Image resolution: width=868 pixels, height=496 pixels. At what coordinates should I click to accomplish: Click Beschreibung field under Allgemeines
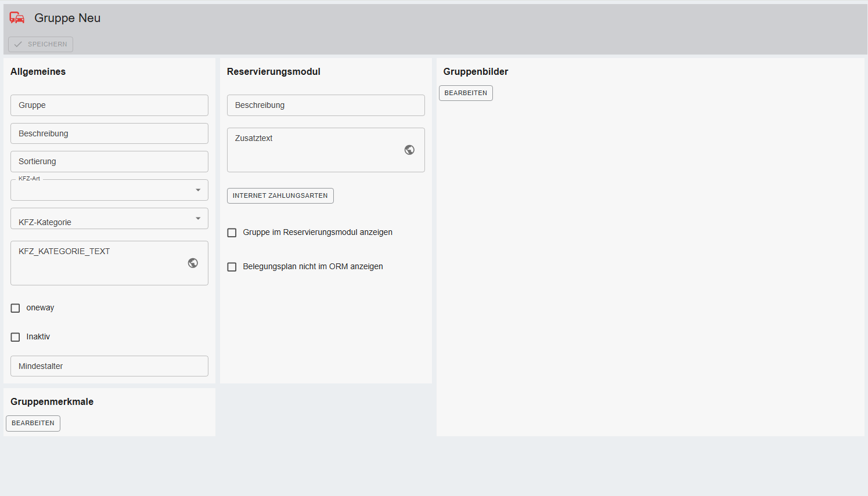pos(109,133)
